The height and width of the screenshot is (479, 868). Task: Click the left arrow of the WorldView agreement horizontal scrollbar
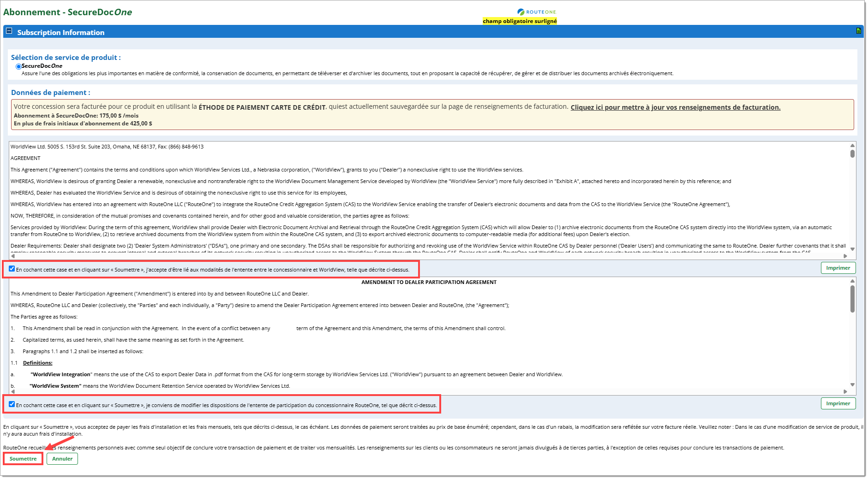[13, 256]
